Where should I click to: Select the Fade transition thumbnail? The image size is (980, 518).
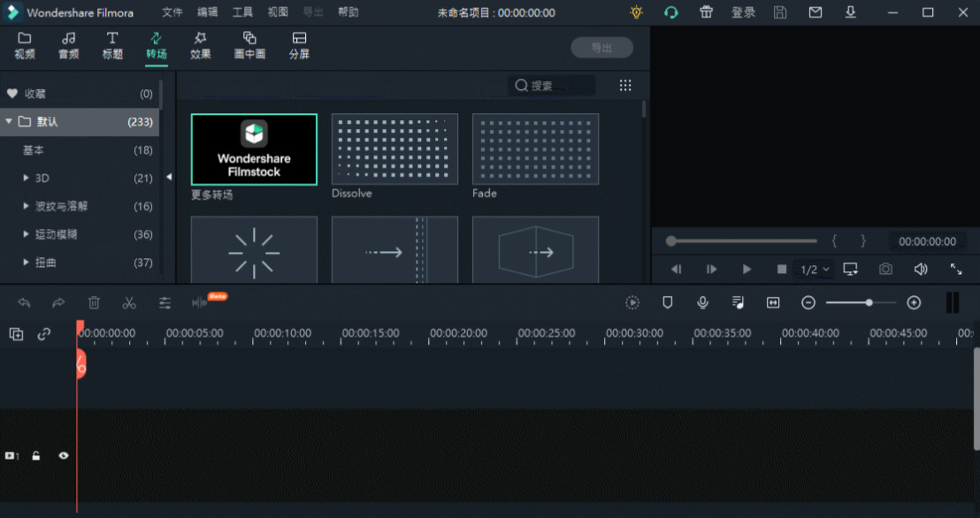(536, 149)
